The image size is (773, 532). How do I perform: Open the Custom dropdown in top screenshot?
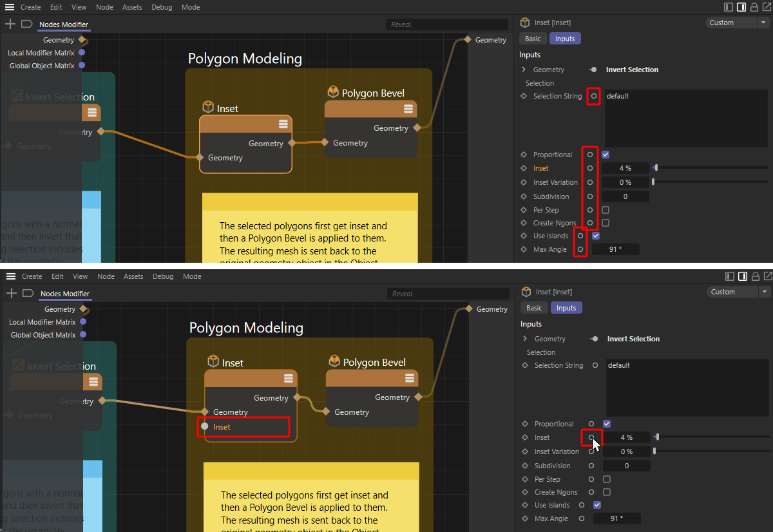pos(738,23)
